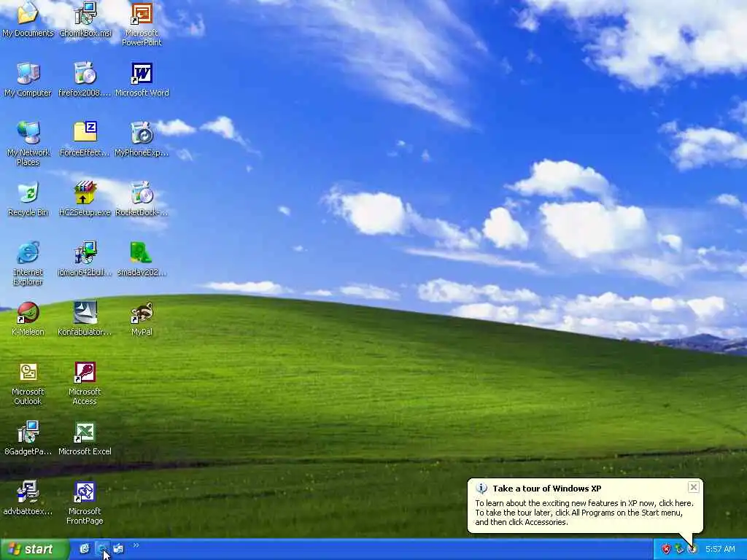Expand Quick Launch overflow chevron

click(x=136, y=545)
